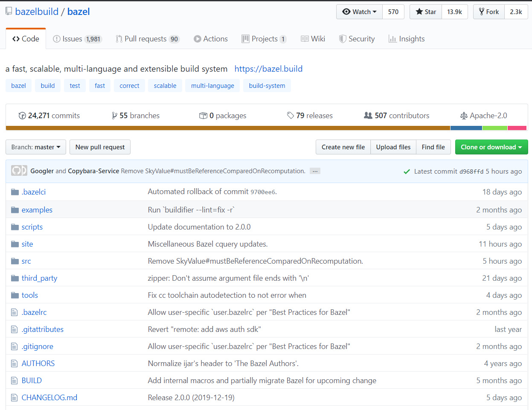The height and width of the screenshot is (410, 532).
Task: Click the src folder icon
Action: 15,261
